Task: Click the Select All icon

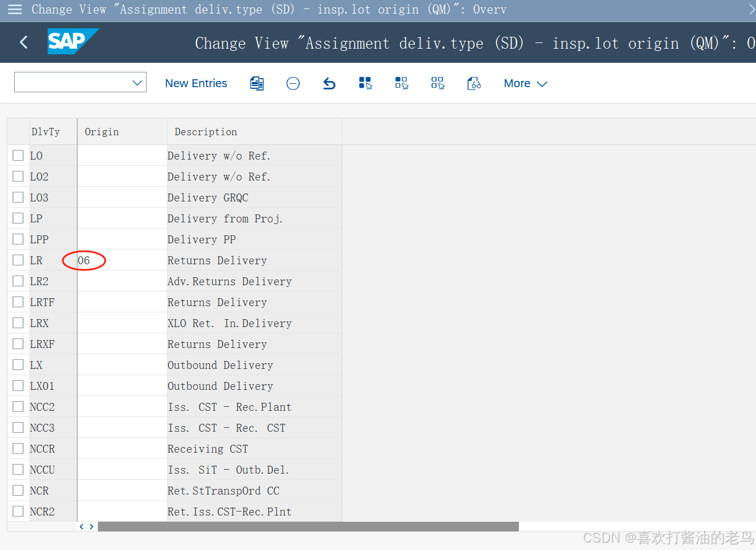Action: click(366, 84)
